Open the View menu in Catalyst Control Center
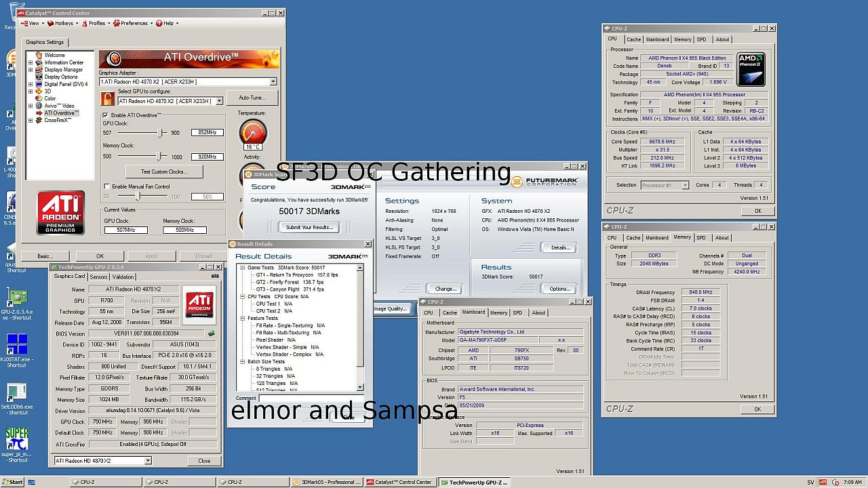 pyautogui.click(x=32, y=23)
